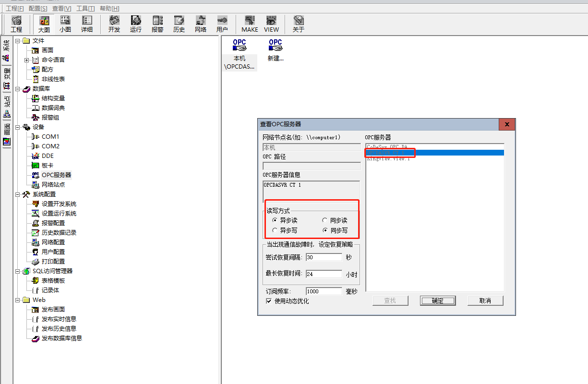Select DDE device item
Screen dimensions: 588x384
pos(48,156)
